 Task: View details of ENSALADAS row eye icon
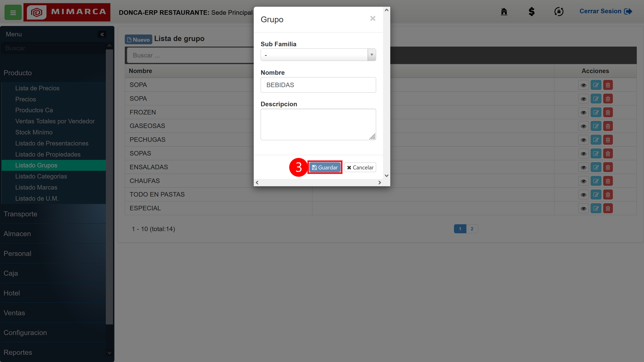pos(583,167)
